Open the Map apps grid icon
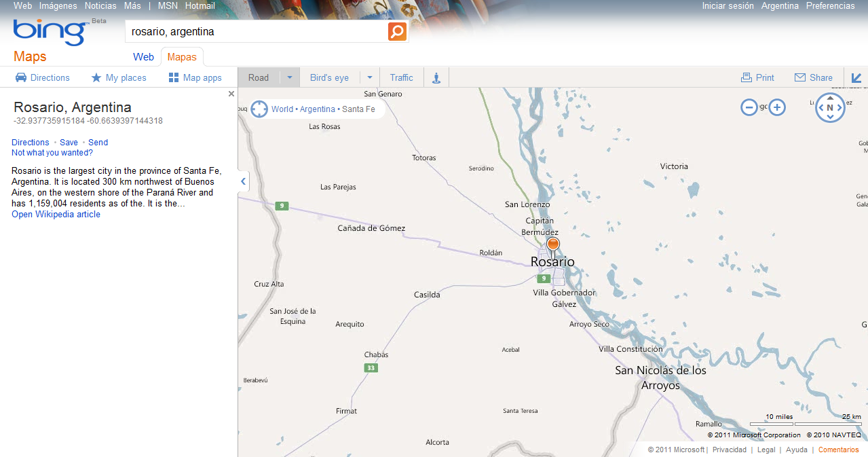Screen dimensions: 868x457 (172, 77)
